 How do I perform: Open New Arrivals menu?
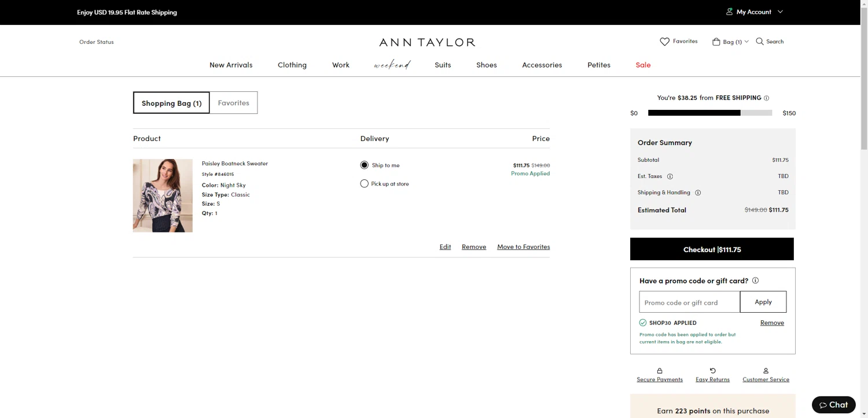(x=231, y=65)
